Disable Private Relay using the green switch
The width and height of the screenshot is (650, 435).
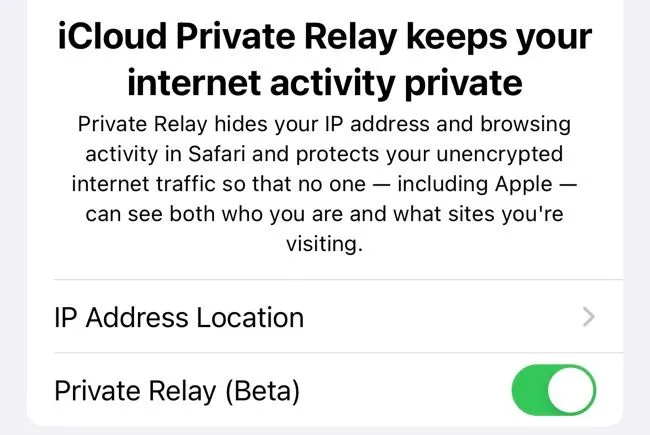coord(553,390)
